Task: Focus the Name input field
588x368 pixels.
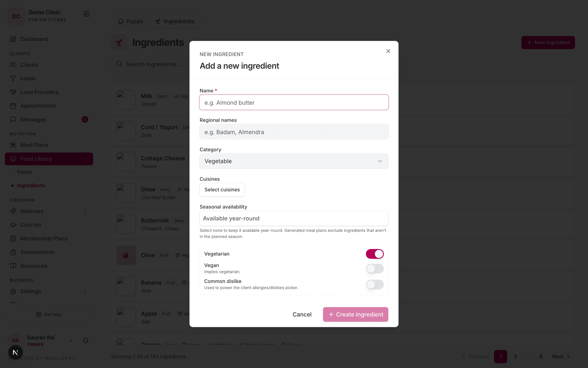Action: [x=294, y=102]
